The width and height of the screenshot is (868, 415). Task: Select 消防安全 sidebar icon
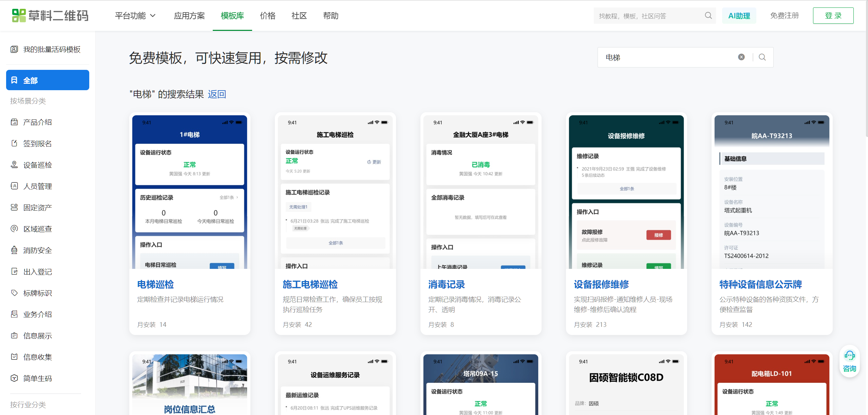(14, 250)
